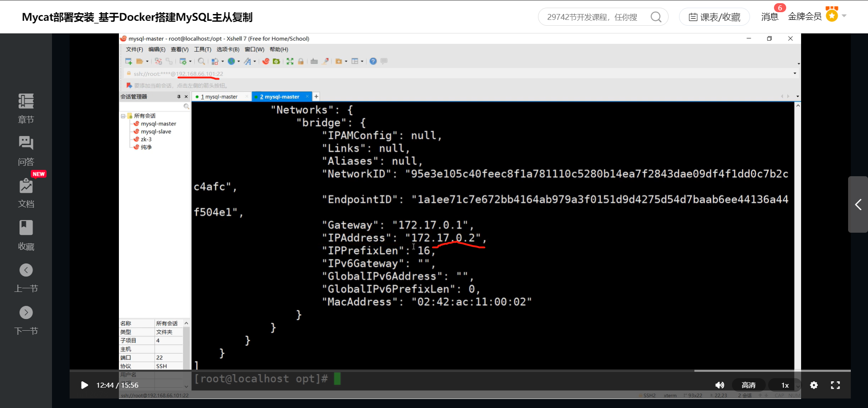
Task: Click globe encoding toolbar icon
Action: tap(231, 61)
